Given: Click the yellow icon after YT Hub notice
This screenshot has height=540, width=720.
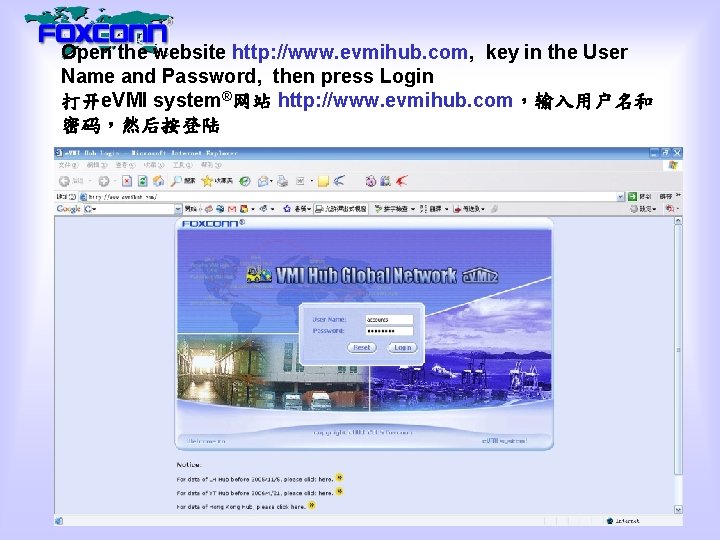Looking at the screenshot, I should click(339, 492).
